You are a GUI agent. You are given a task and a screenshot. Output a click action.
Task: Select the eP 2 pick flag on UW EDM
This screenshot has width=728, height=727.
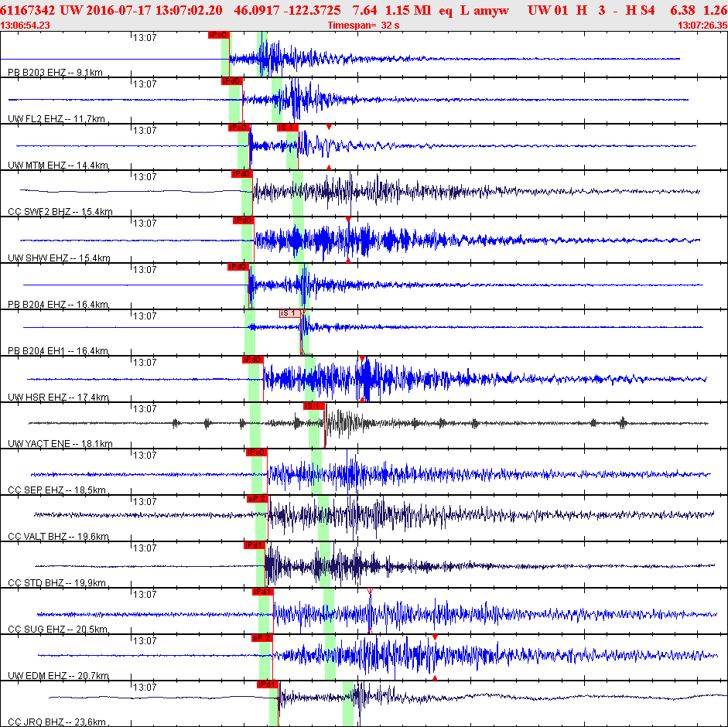pyautogui.click(x=261, y=638)
